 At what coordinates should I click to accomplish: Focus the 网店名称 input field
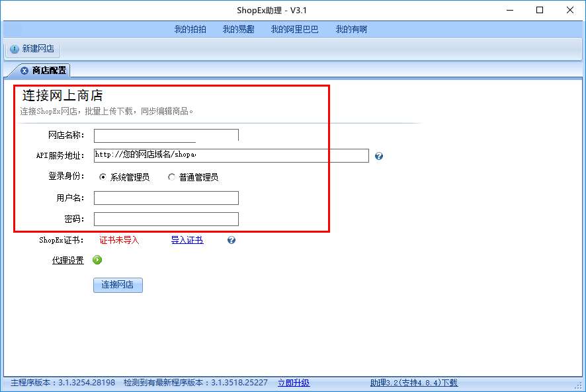click(166, 136)
